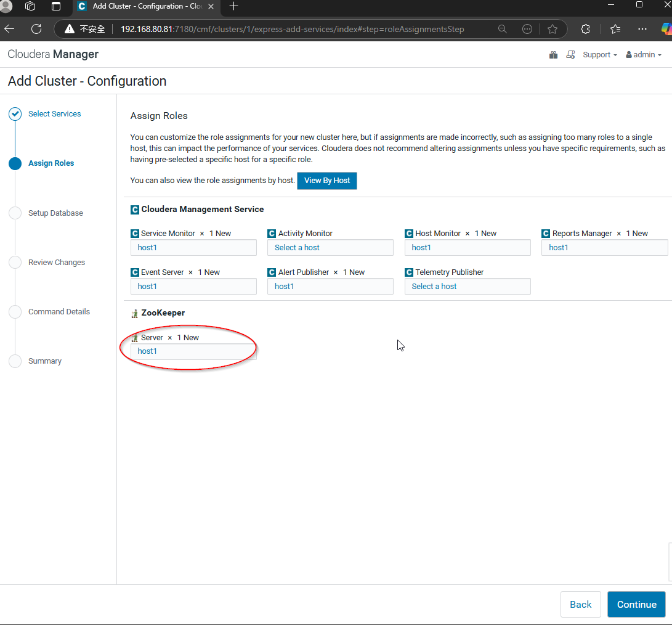Click the Reports Manager role icon
Viewport: 672px width, 625px height.
point(546,234)
